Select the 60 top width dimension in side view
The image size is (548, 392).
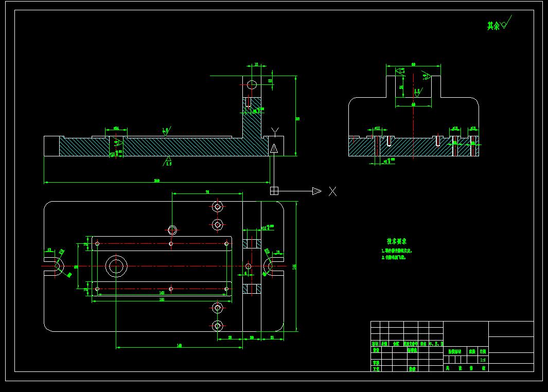pyautogui.click(x=413, y=65)
